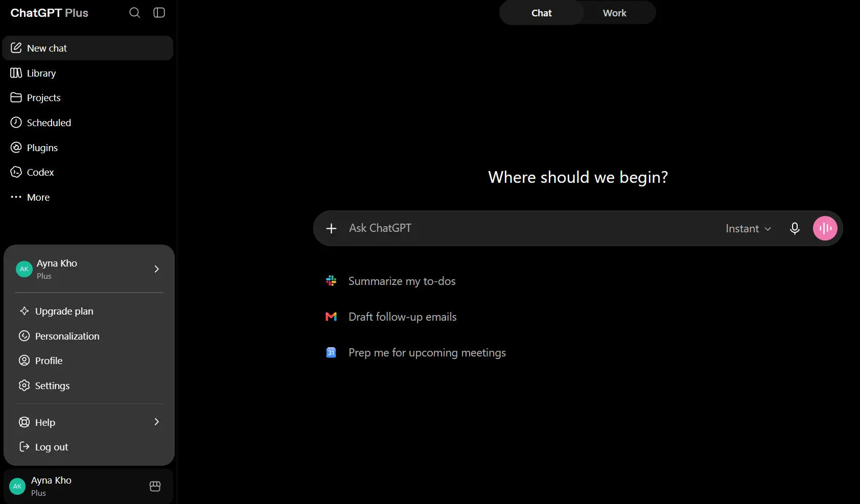
Task: Focus the Ask ChatGPT input field
Action: [531, 228]
